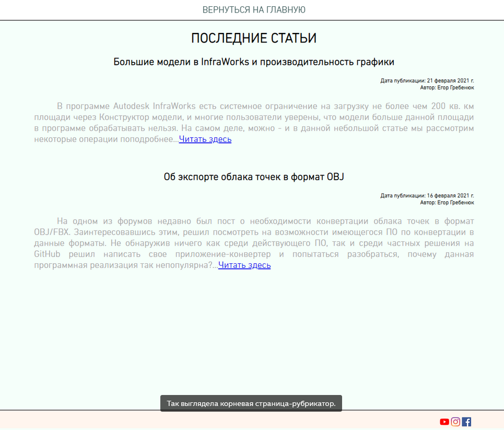The image size is (504, 430).
Task: Click the ПОСЛЕДНИЕ СТАТЬИ heading
Action: (x=254, y=39)
